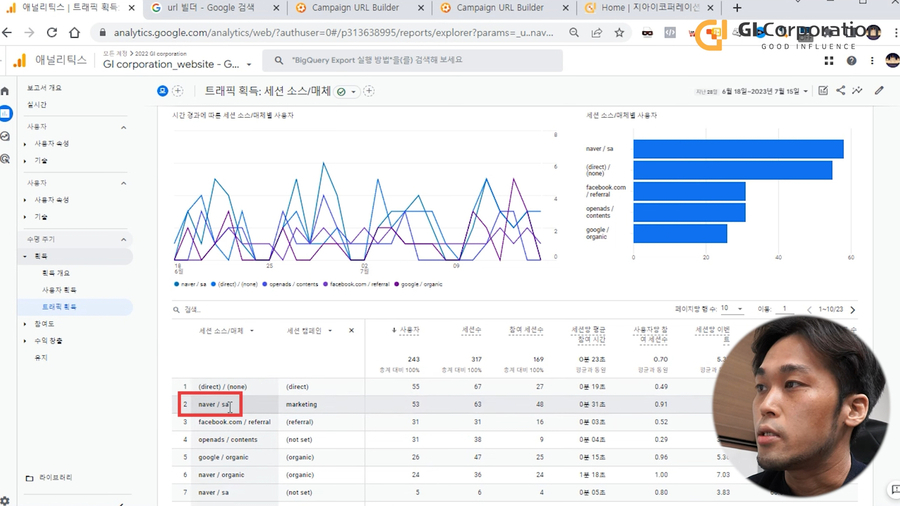Sort table by the Sessions column
The height and width of the screenshot is (506, 900).
(471, 330)
